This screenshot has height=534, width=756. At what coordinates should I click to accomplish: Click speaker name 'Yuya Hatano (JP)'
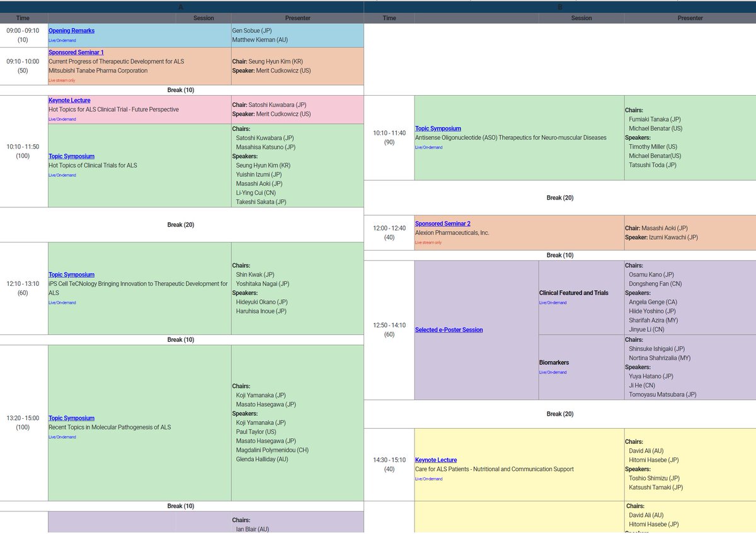(x=651, y=377)
